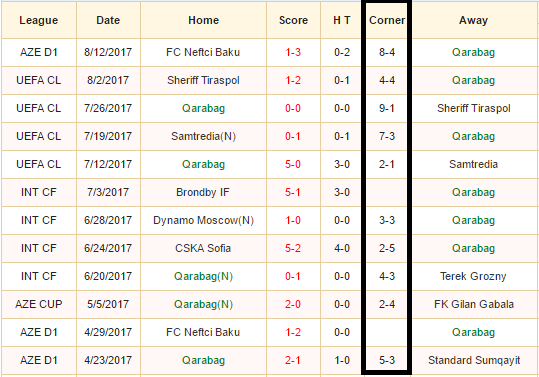Open the Qarabag link in the 8/12/2017 row
539x377 pixels.
tap(473, 52)
